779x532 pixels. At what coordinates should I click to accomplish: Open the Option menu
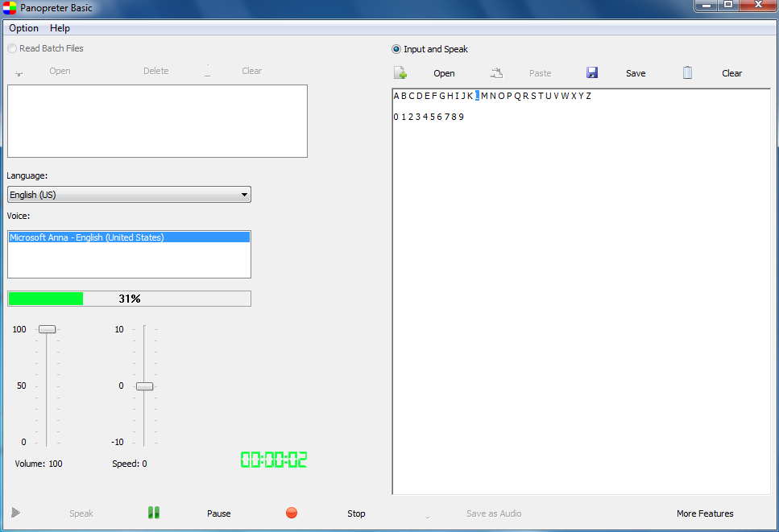pyautogui.click(x=23, y=28)
